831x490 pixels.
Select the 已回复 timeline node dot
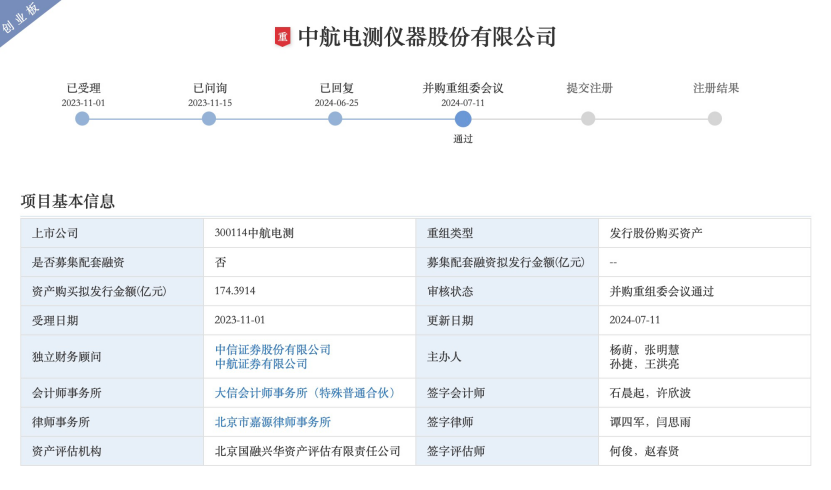[335, 119]
